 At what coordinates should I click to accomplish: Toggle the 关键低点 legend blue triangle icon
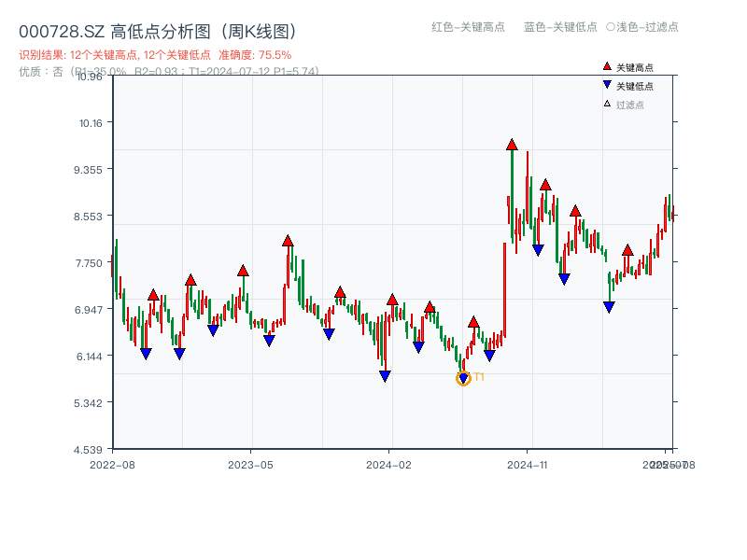point(606,85)
